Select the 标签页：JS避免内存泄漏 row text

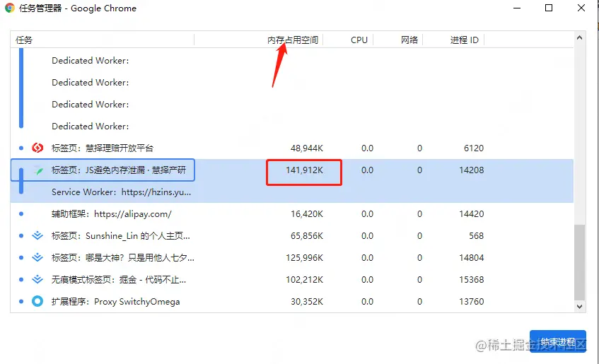click(x=119, y=170)
